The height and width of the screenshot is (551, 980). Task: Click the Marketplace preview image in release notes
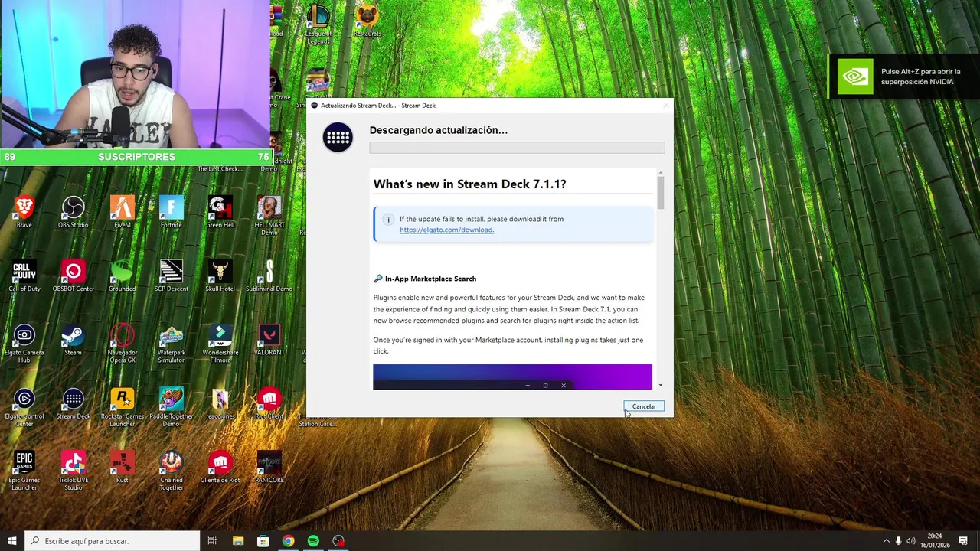pyautogui.click(x=512, y=377)
